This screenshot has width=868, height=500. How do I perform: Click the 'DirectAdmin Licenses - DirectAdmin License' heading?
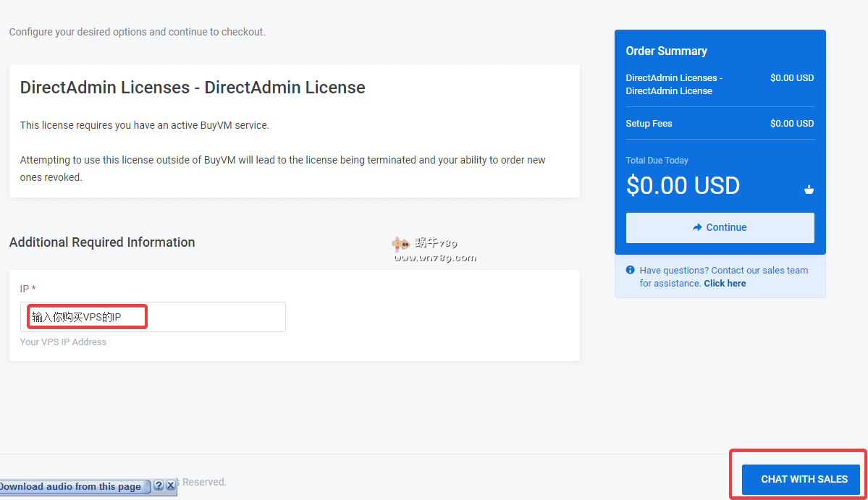point(193,88)
